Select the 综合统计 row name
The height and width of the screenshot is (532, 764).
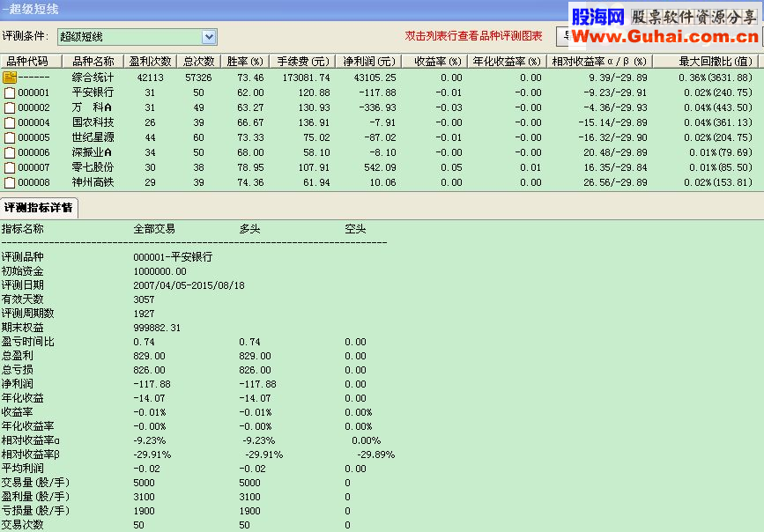[x=93, y=78]
